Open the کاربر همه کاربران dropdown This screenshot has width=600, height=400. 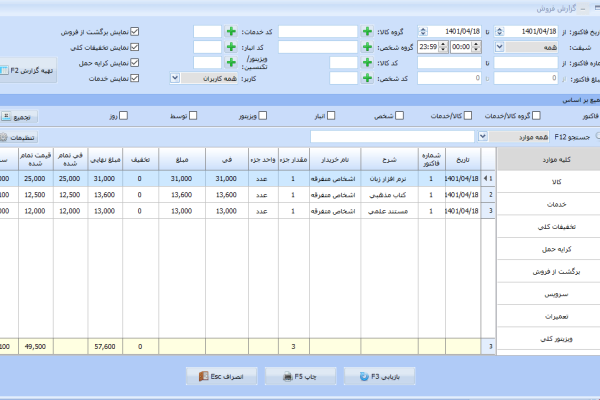pyautogui.click(x=175, y=78)
